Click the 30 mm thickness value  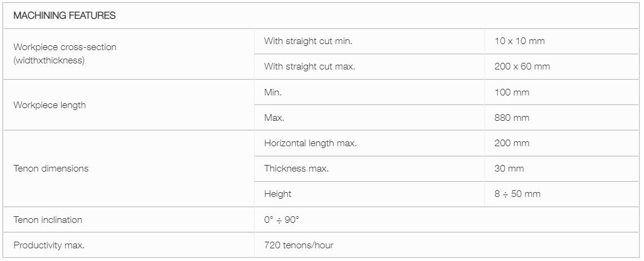click(x=509, y=169)
